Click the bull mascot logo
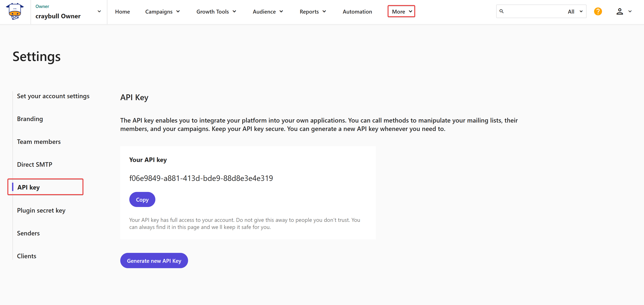 [15, 11]
